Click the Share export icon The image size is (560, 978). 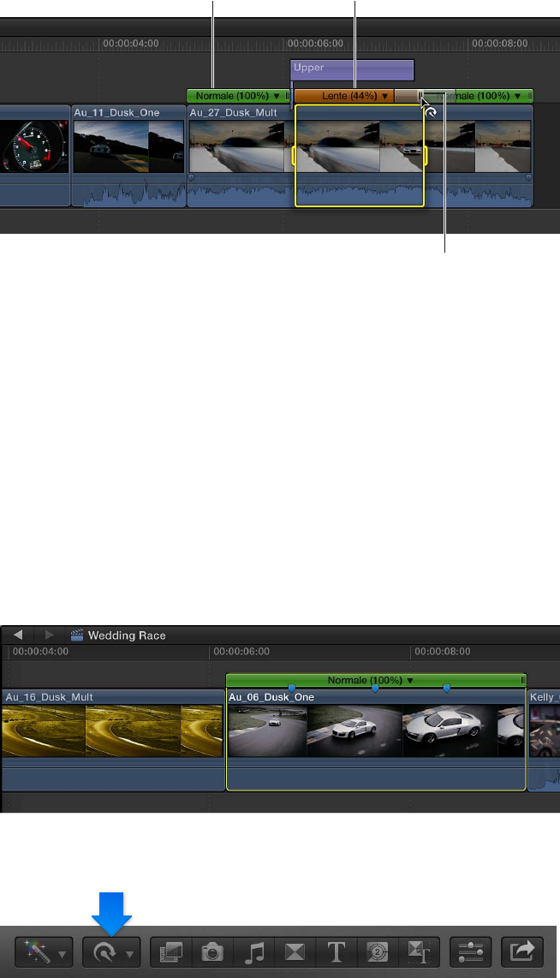(x=522, y=952)
